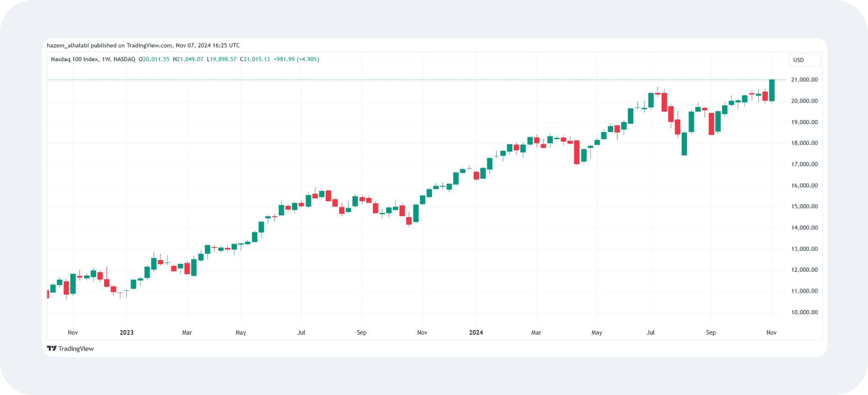Click the TradingView logo icon
This screenshot has height=395, width=868.
point(51,348)
